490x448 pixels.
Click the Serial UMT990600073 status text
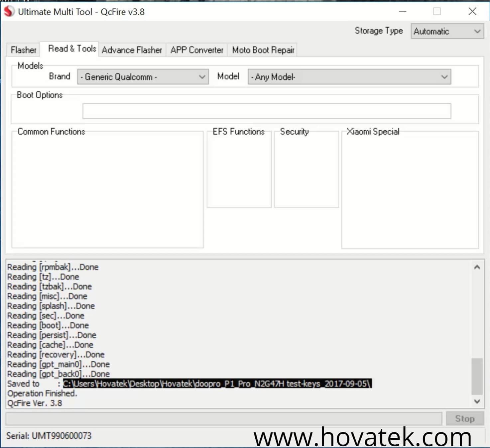coord(49,435)
